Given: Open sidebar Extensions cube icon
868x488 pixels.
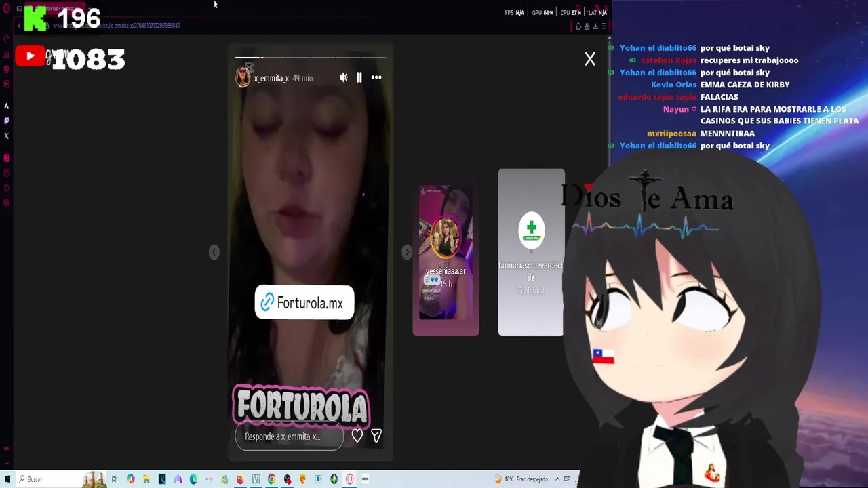Looking at the screenshot, I should 6,188.
